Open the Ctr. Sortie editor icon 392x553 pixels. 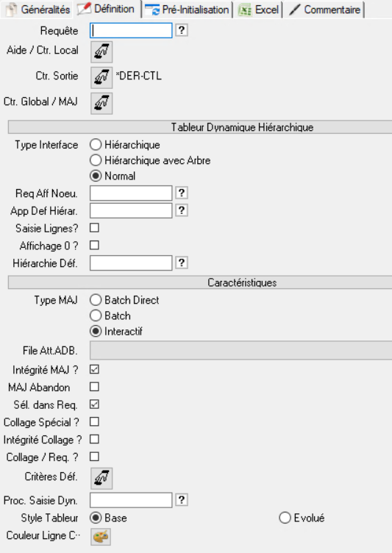click(101, 78)
